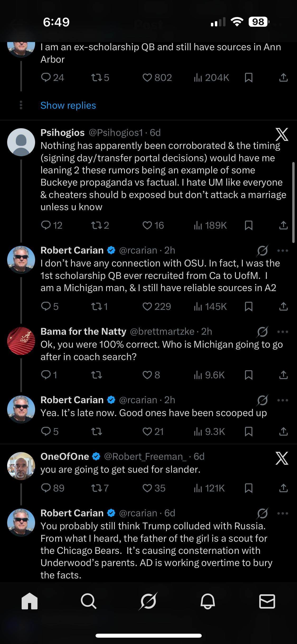Open more options on the 'Michigan man' post
The height and width of the screenshot is (644, 297).
[x=282, y=250]
